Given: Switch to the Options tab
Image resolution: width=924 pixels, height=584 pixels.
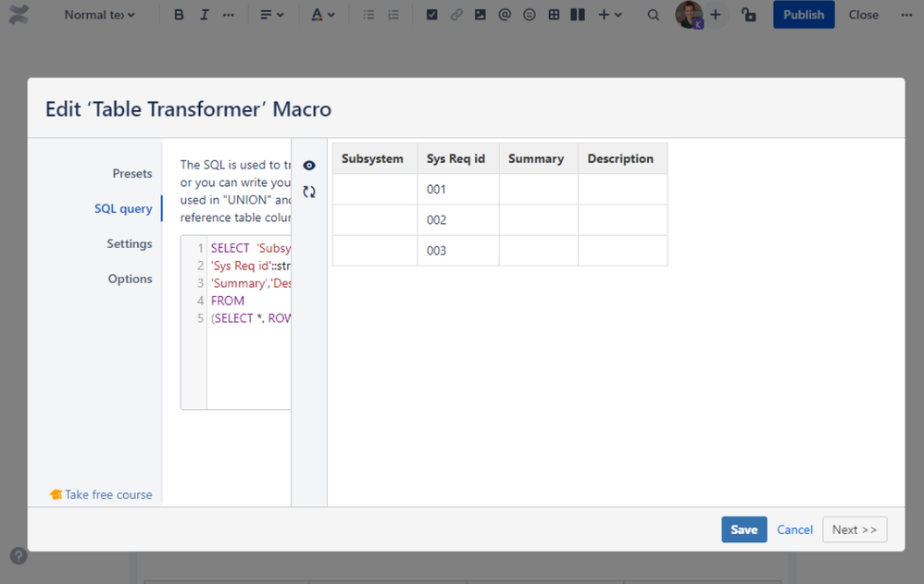Looking at the screenshot, I should [x=130, y=279].
